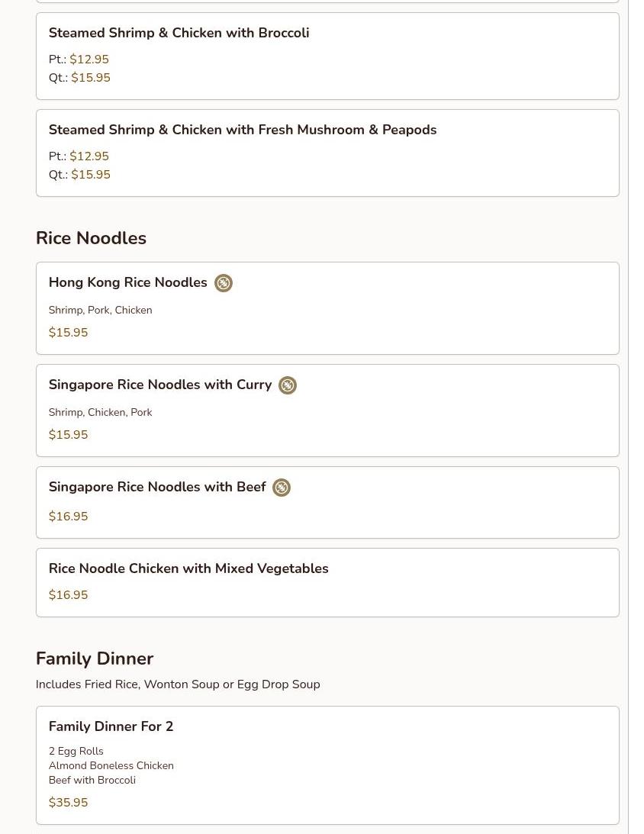Image resolution: width=644 pixels, height=834 pixels.
Task: Click the Family Dinner section heading
Action: click(95, 659)
